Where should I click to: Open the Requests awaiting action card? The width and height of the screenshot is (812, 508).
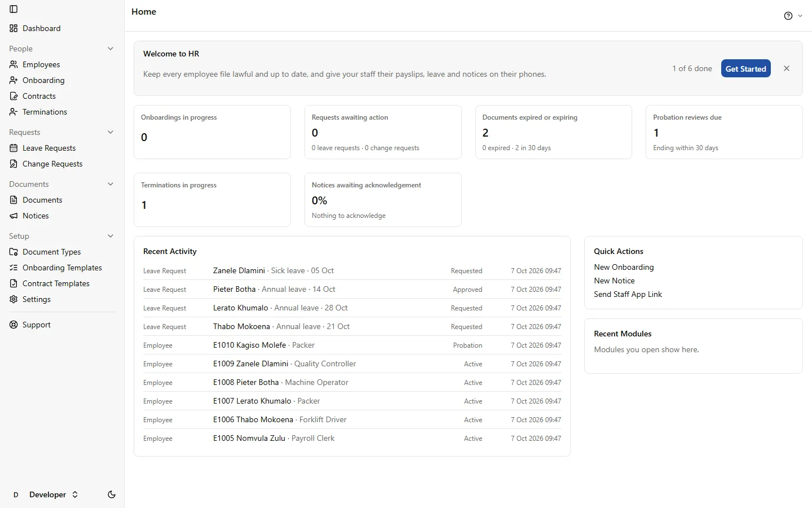pos(383,132)
